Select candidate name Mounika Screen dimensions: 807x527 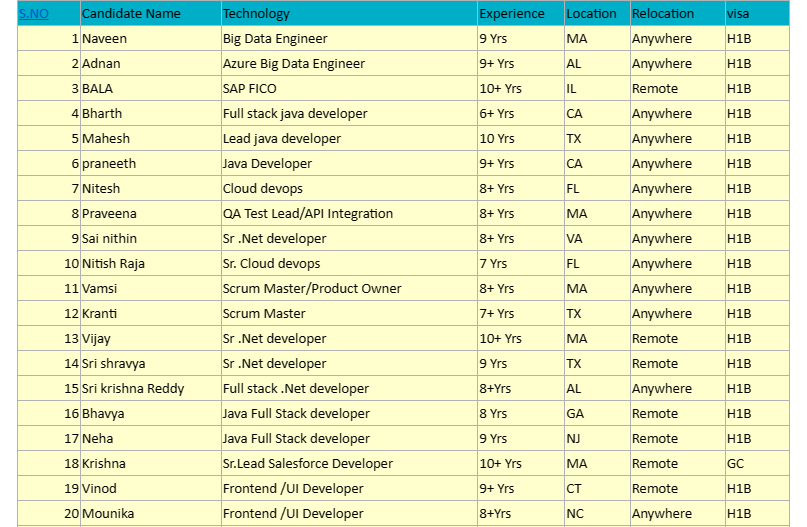click(x=108, y=514)
